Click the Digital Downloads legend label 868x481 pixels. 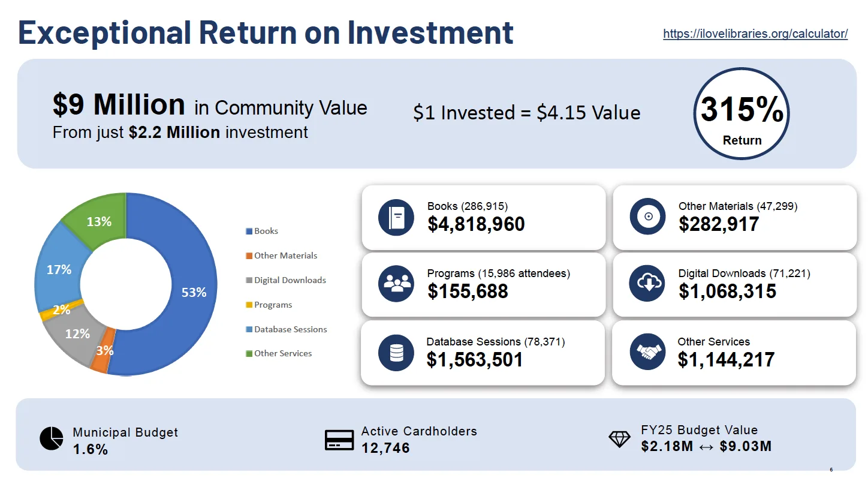290,280
